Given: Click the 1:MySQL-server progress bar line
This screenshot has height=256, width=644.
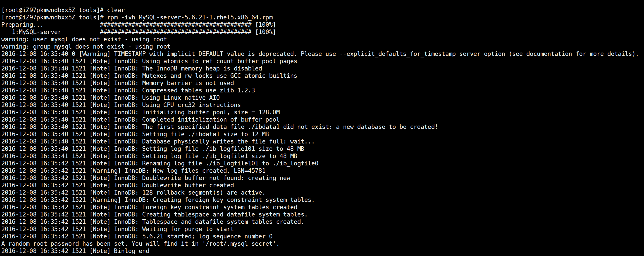Looking at the screenshot, I should click(139, 32).
